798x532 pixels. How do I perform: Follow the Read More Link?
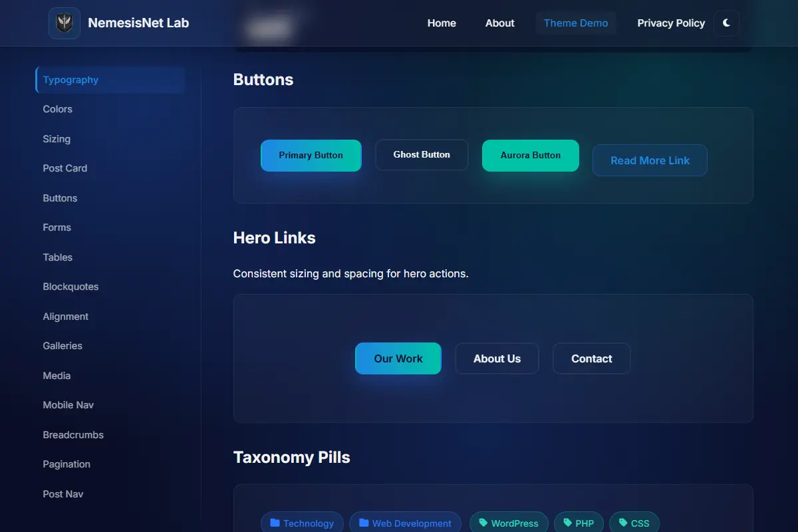[650, 160]
